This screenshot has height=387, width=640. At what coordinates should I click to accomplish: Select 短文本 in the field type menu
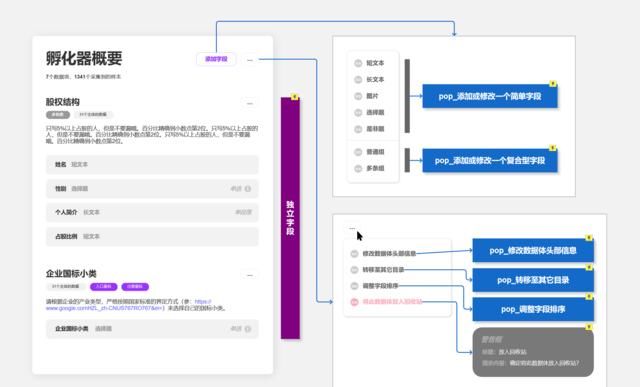(x=375, y=63)
